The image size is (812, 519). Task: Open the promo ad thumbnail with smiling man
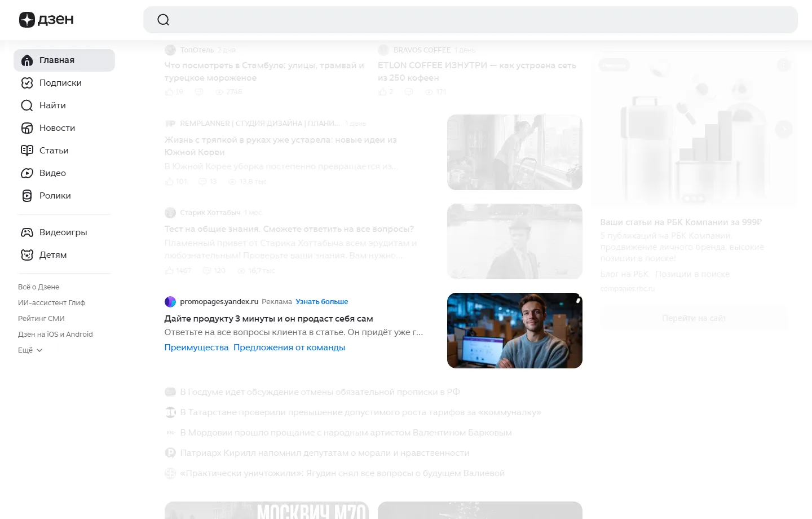coord(515,331)
